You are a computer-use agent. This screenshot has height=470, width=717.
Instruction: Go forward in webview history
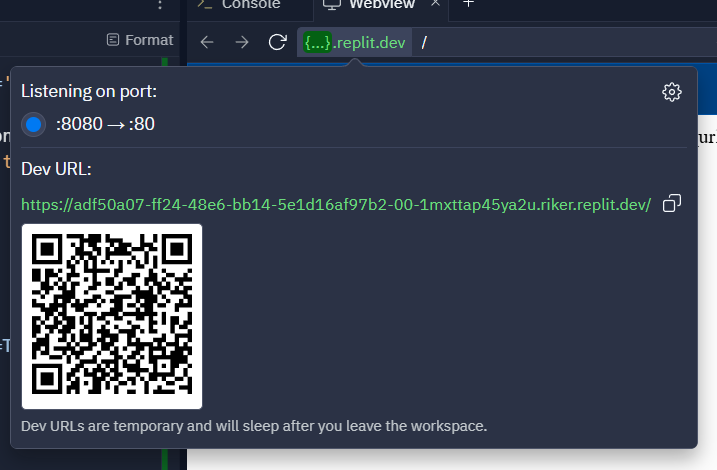pyautogui.click(x=242, y=43)
